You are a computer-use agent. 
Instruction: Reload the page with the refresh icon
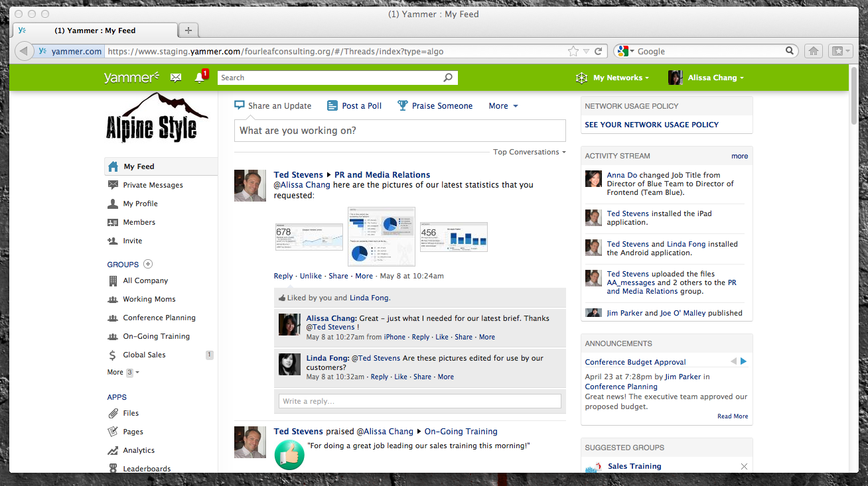coord(598,51)
